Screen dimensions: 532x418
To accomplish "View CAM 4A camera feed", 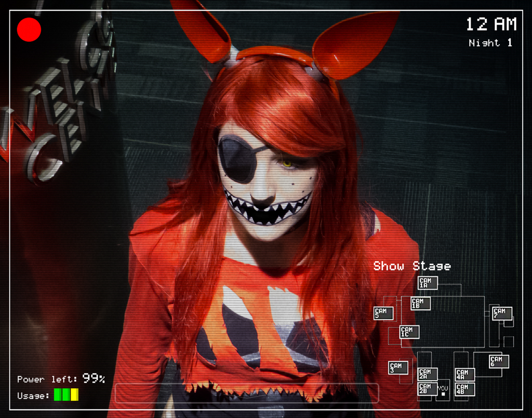I will pyautogui.click(x=464, y=374).
